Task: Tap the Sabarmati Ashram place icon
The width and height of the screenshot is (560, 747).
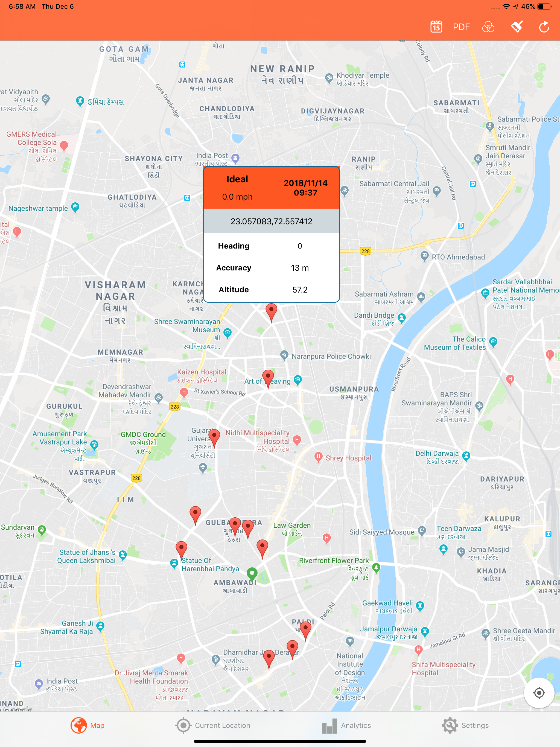Action: point(421,297)
